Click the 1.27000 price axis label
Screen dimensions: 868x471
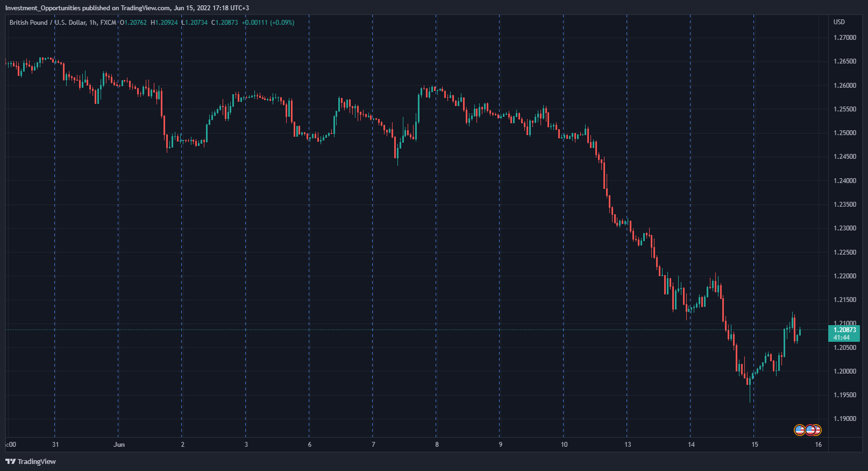pyautogui.click(x=845, y=38)
